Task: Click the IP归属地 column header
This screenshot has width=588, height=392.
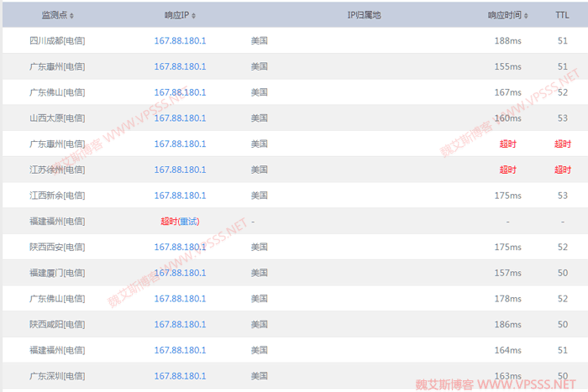Action: point(364,15)
